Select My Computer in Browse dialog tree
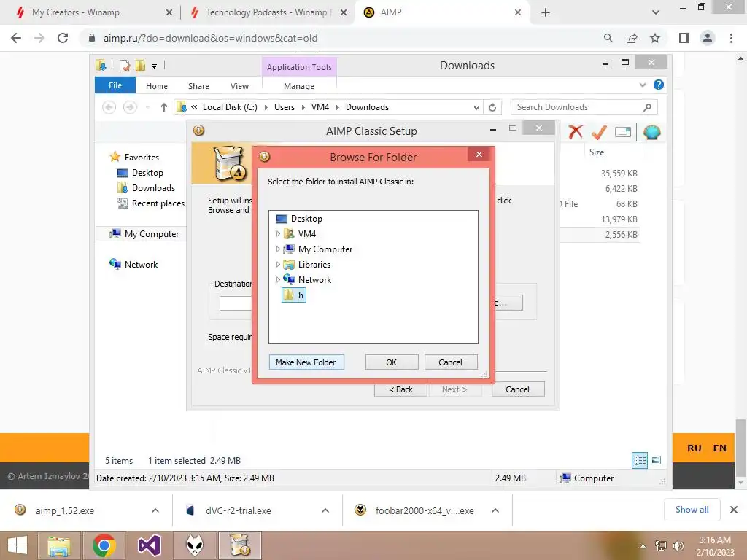This screenshot has width=747, height=560. click(325, 249)
